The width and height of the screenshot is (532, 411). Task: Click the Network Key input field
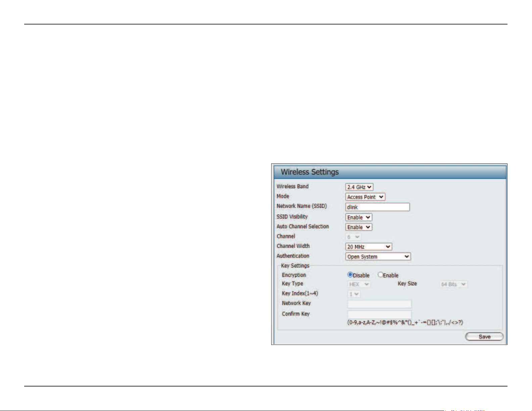(x=380, y=304)
